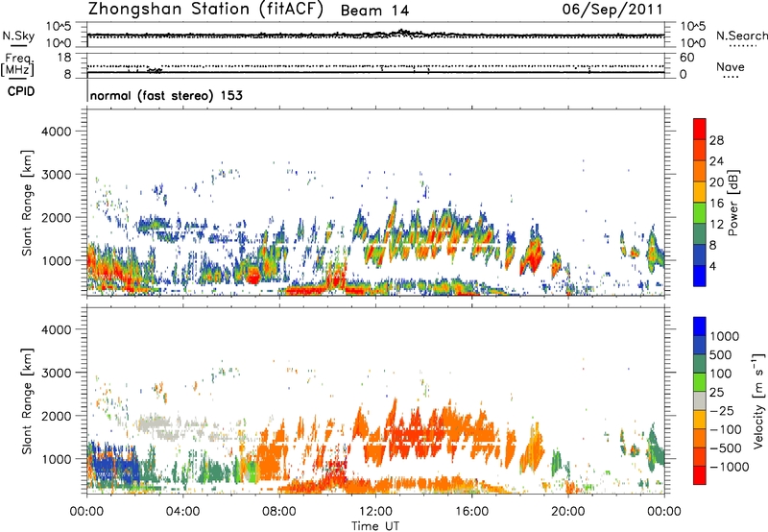Click the N.Search legend label
Screen dimensions: 768x532
(x=742, y=36)
